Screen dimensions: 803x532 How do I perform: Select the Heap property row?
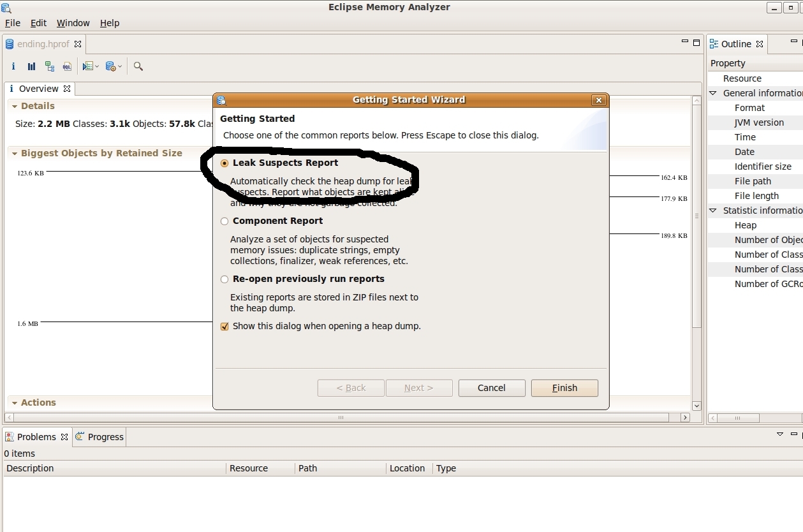pyautogui.click(x=755, y=225)
